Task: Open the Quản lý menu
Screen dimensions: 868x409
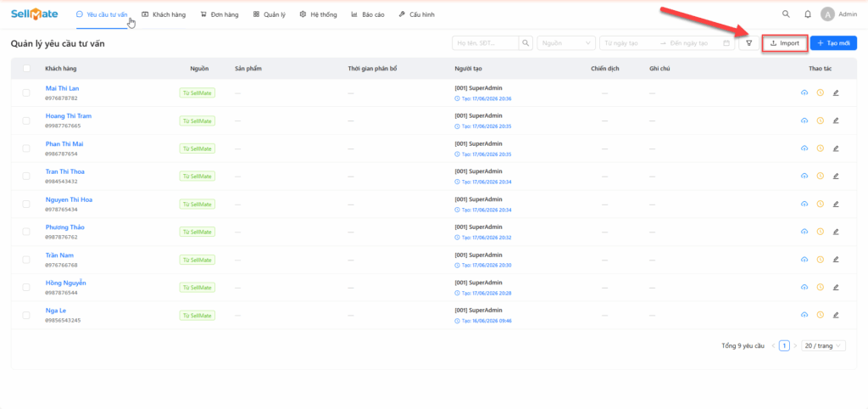Action: [x=270, y=14]
